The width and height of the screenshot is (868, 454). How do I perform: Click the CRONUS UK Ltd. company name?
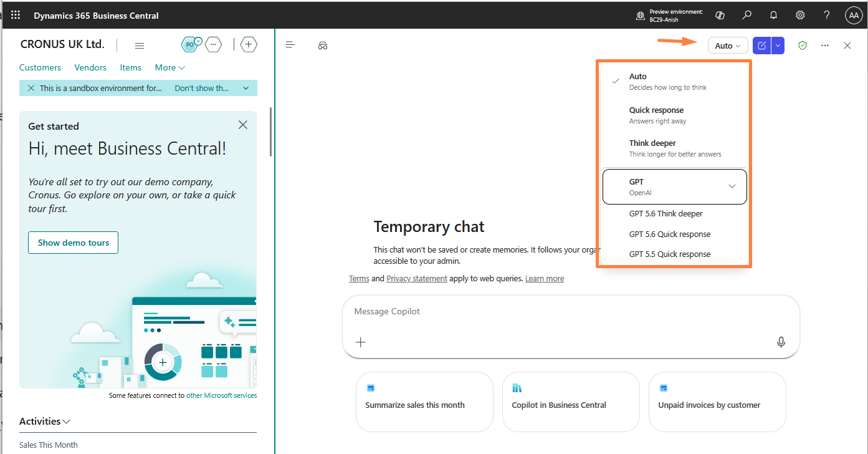[62, 44]
